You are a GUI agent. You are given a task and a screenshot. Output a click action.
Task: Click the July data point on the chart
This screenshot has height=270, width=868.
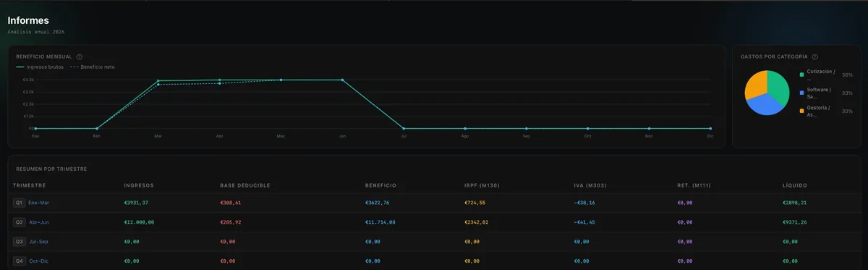[x=404, y=128]
